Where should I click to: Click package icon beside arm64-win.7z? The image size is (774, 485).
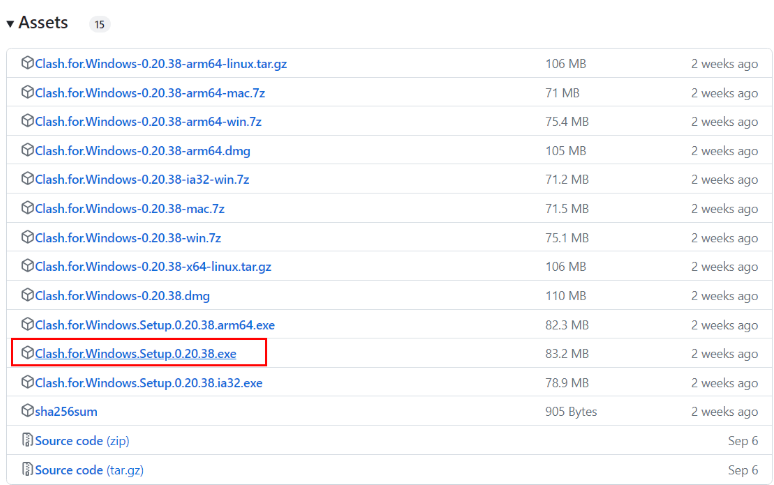point(28,120)
